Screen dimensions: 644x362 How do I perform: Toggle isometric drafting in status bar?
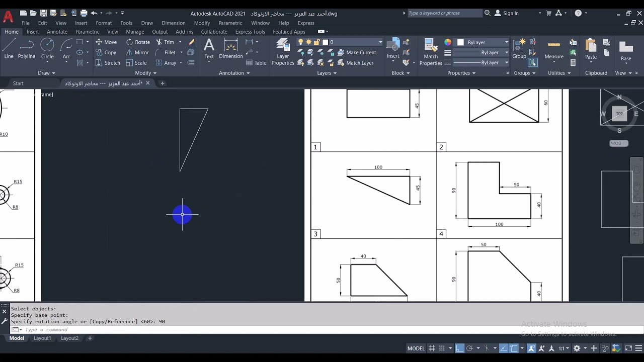(x=486, y=348)
